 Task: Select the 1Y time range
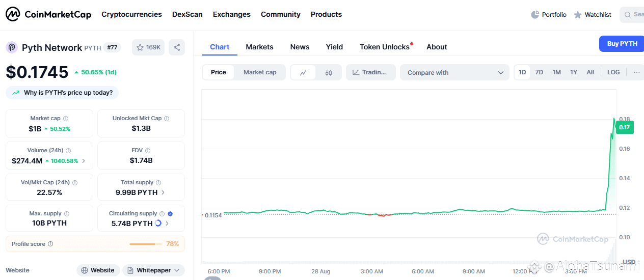point(574,72)
